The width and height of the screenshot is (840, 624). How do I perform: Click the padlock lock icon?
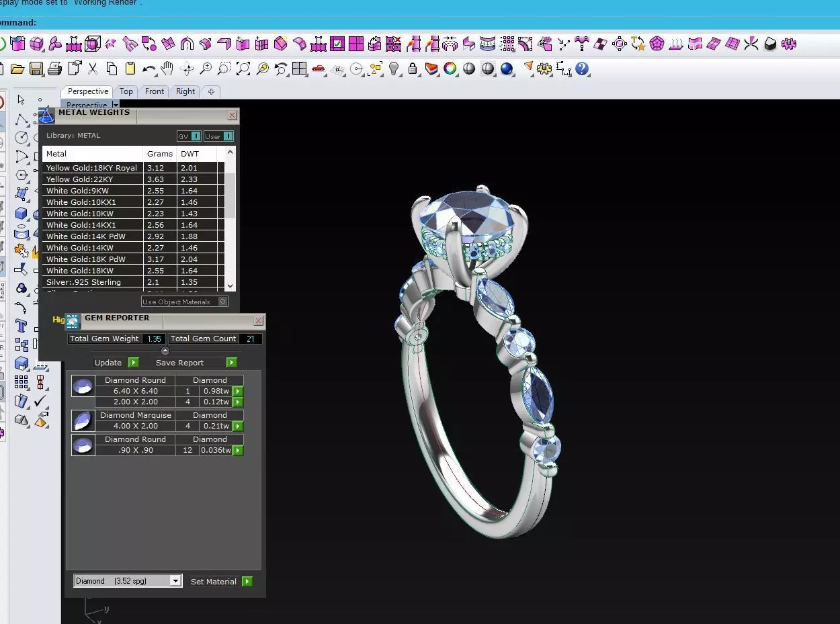click(x=413, y=69)
